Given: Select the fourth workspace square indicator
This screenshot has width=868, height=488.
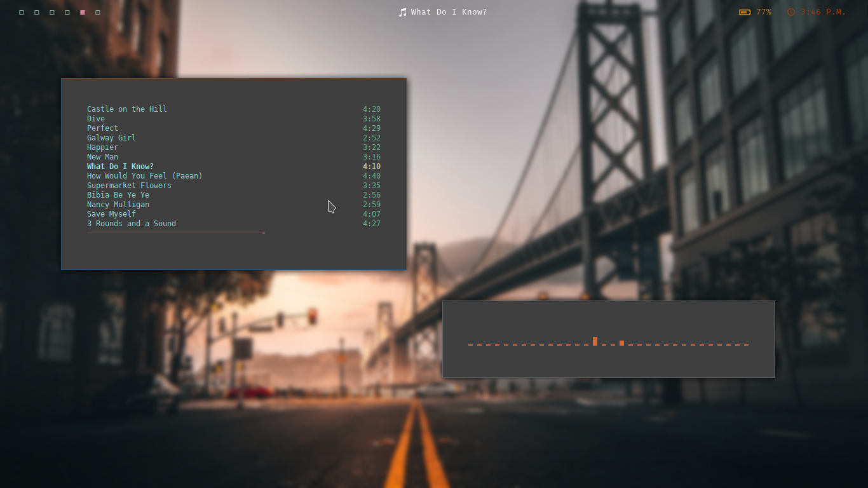Looking at the screenshot, I should coord(67,11).
